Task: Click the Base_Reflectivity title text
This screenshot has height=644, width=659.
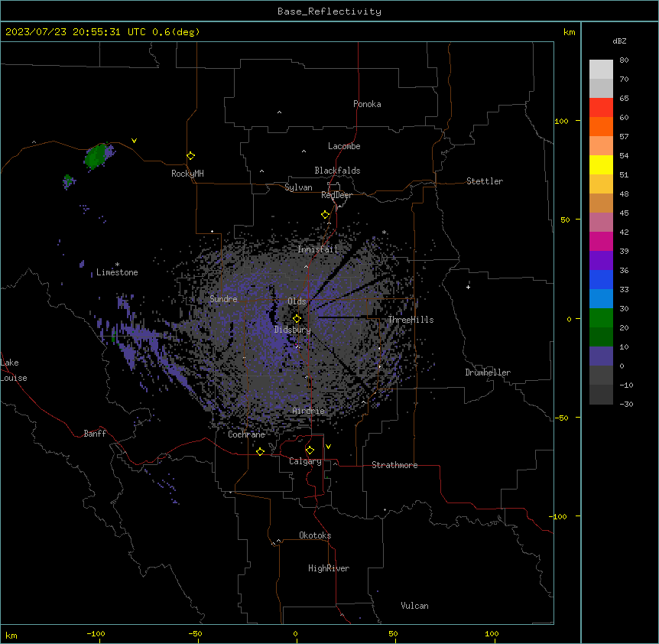Action: (329, 11)
